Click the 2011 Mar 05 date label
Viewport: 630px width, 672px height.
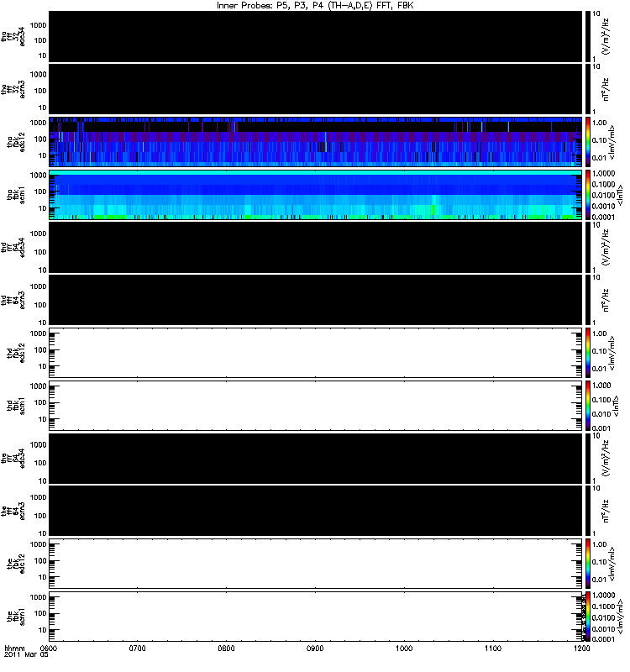pos(26,655)
